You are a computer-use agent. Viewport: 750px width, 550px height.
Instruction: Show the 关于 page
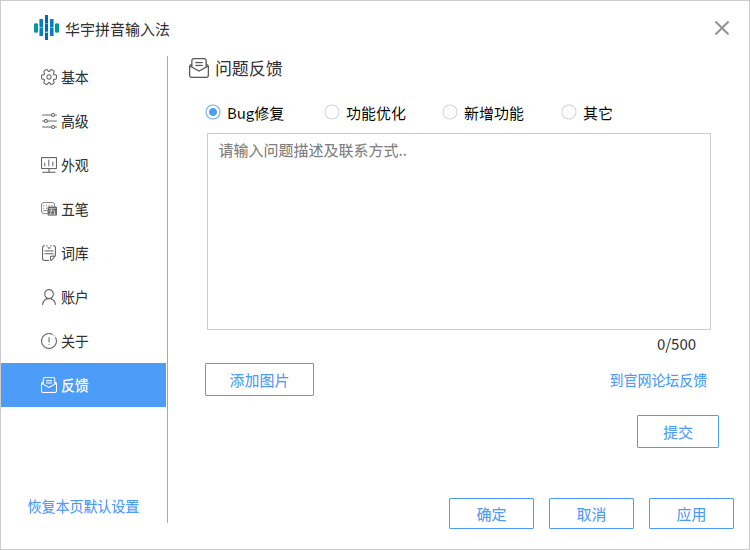(x=84, y=341)
